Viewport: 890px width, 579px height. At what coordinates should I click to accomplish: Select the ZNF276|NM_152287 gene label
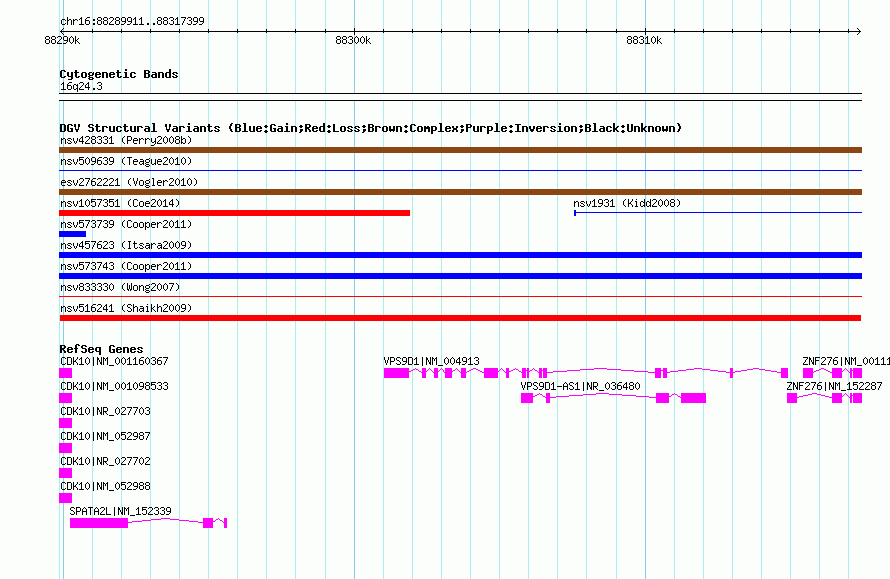click(x=834, y=386)
